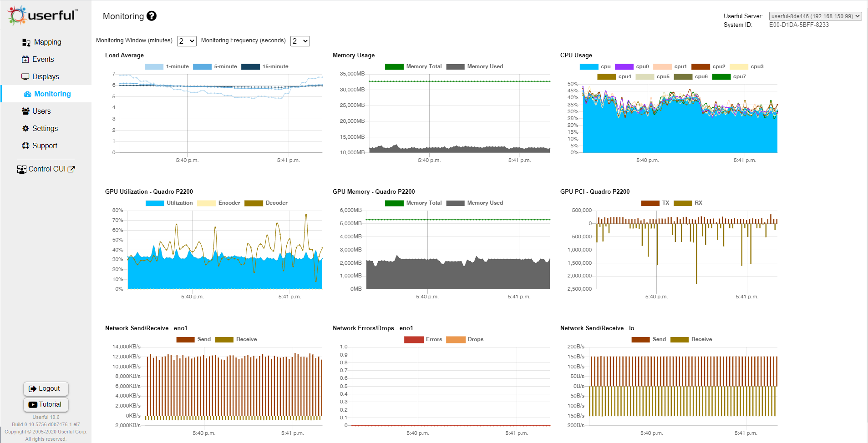Image resolution: width=868 pixels, height=443 pixels.
Task: Open Monitoring Frequency seconds dropdown
Action: coord(300,41)
